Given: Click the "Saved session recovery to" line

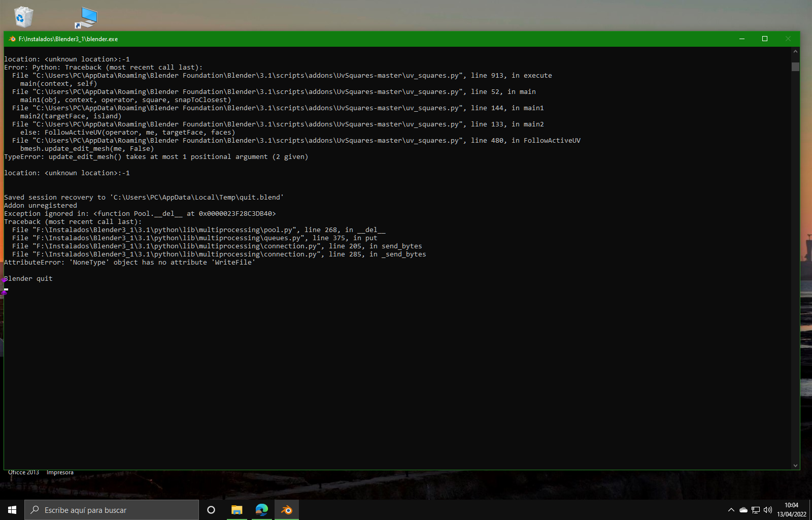Looking at the screenshot, I should 144,198.
